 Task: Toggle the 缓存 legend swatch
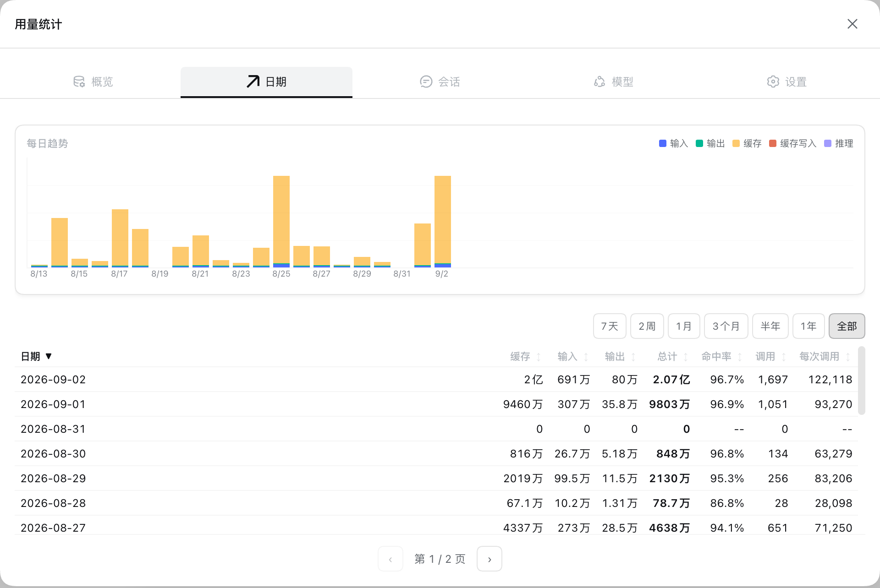click(x=736, y=143)
